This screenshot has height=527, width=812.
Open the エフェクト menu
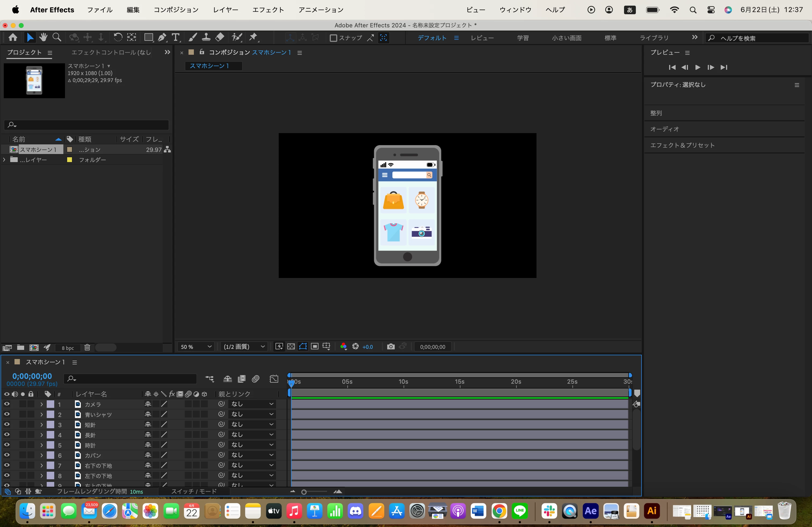point(268,10)
